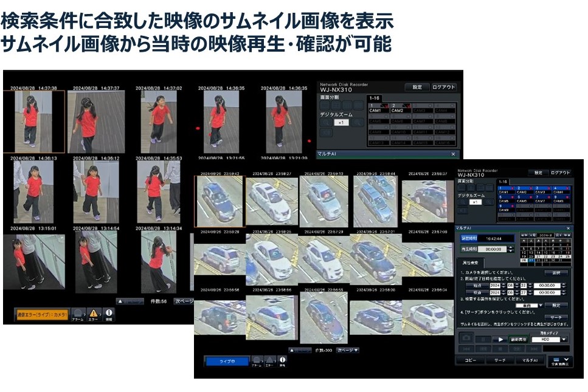Click the マルチAI button in the bottom row
588x392 pixels.
tap(530, 360)
